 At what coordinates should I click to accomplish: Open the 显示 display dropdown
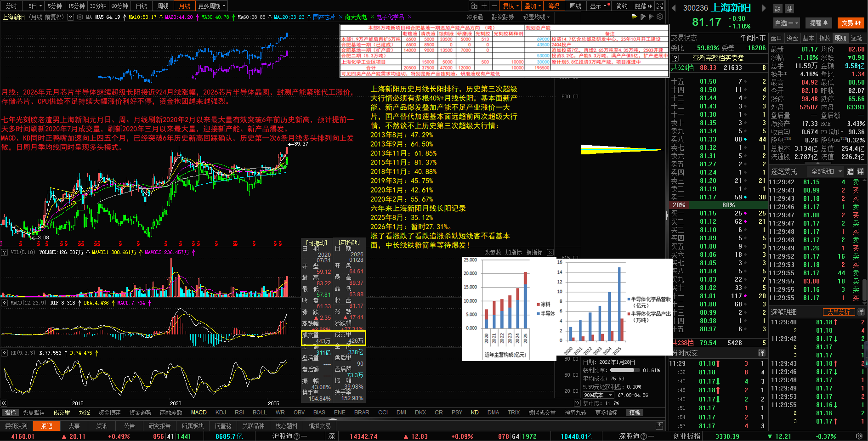point(600,6)
